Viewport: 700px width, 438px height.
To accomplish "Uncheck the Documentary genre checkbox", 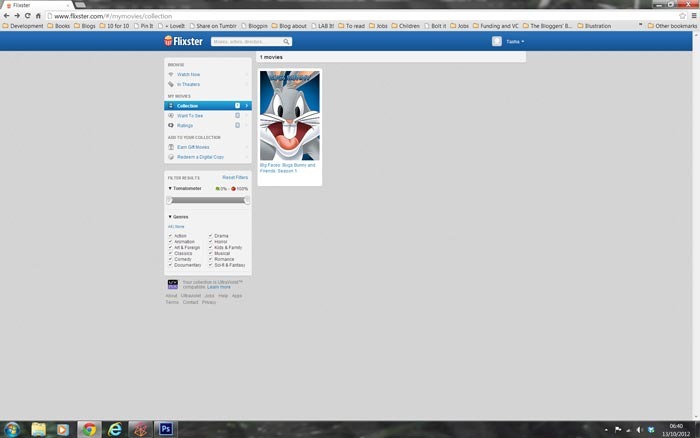I will [x=170, y=264].
